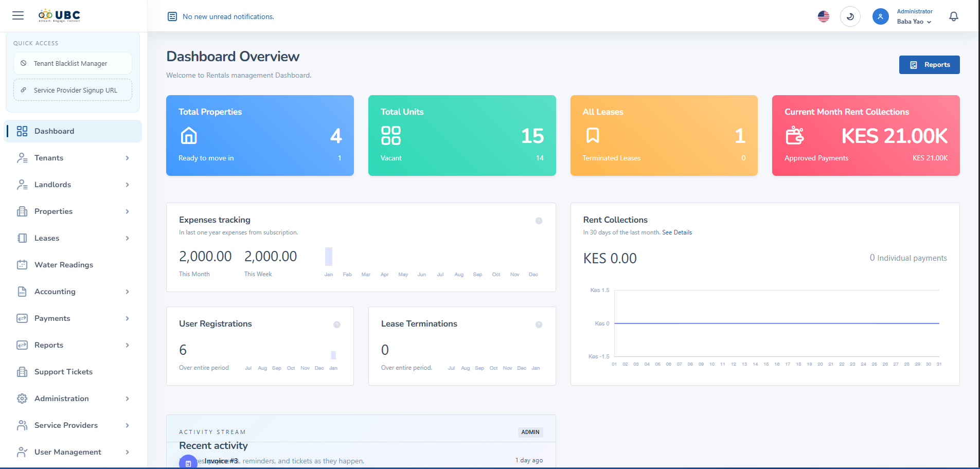Open the notifications bell icon

coord(953,16)
